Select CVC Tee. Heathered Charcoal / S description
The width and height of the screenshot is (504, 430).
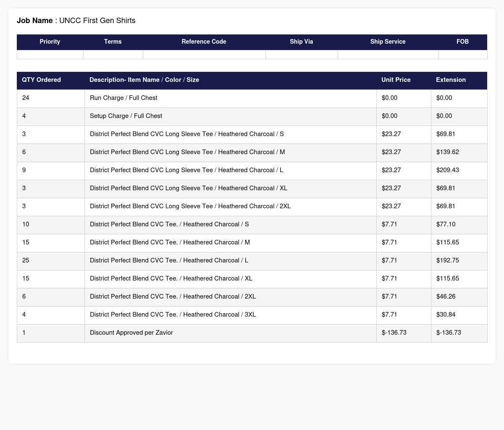pyautogui.click(x=169, y=224)
